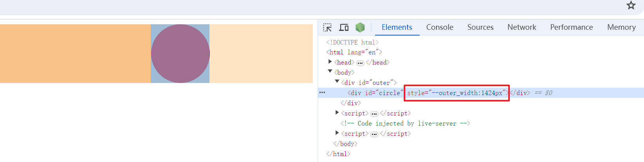Image resolution: width=644 pixels, height=162 pixels.
Task: Click the bookmark star icon
Action: pyautogui.click(x=631, y=5)
